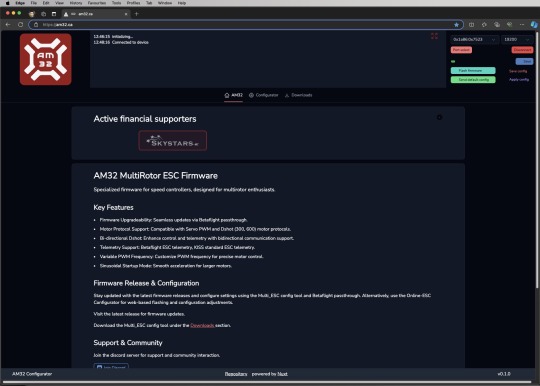Click the green Send default config button

coord(473,80)
